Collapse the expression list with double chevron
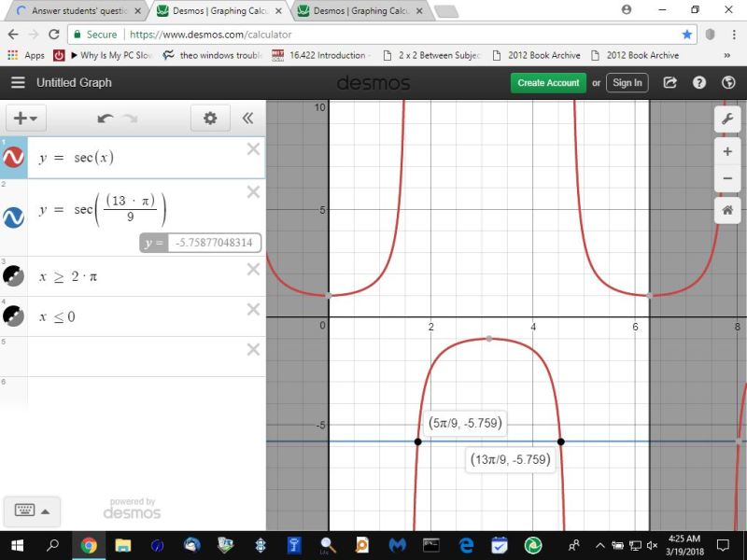Viewport: 747px width, 560px height. tap(247, 118)
